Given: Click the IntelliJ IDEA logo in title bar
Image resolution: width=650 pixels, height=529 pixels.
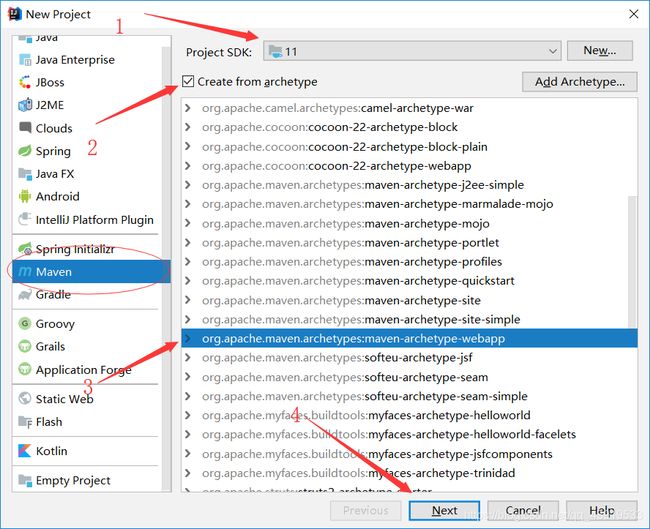Looking at the screenshot, I should [15, 14].
